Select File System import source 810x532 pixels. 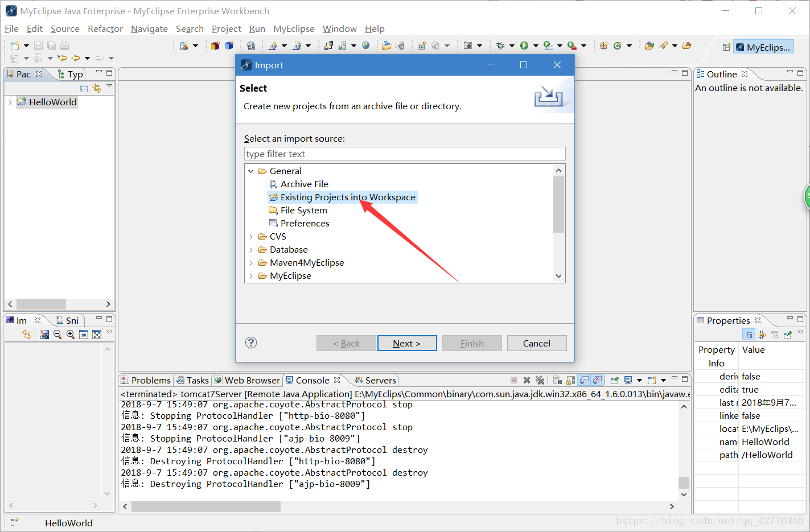298,210
